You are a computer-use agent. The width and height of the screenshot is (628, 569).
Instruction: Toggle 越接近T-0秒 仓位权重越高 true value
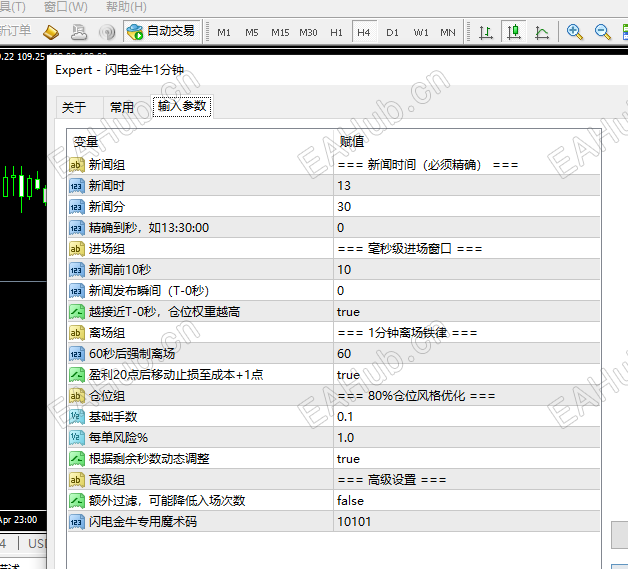click(x=467, y=312)
